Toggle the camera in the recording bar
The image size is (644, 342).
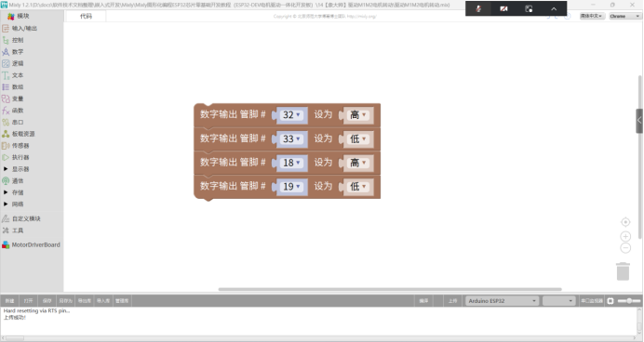point(503,8)
